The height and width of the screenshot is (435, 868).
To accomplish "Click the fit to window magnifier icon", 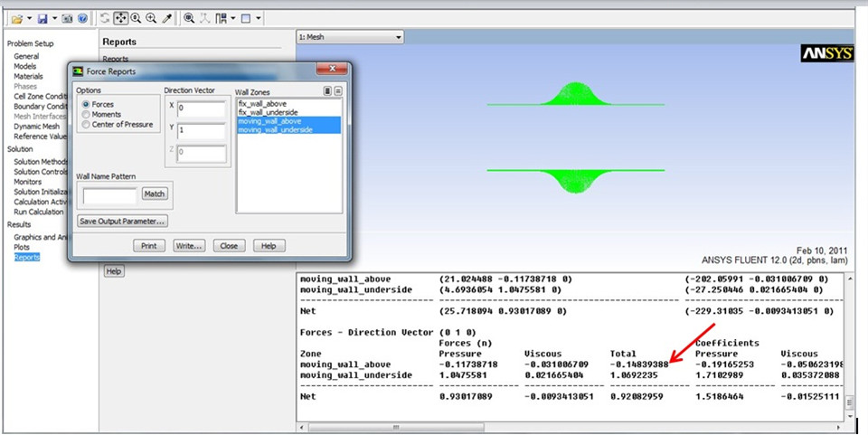I will 189,18.
